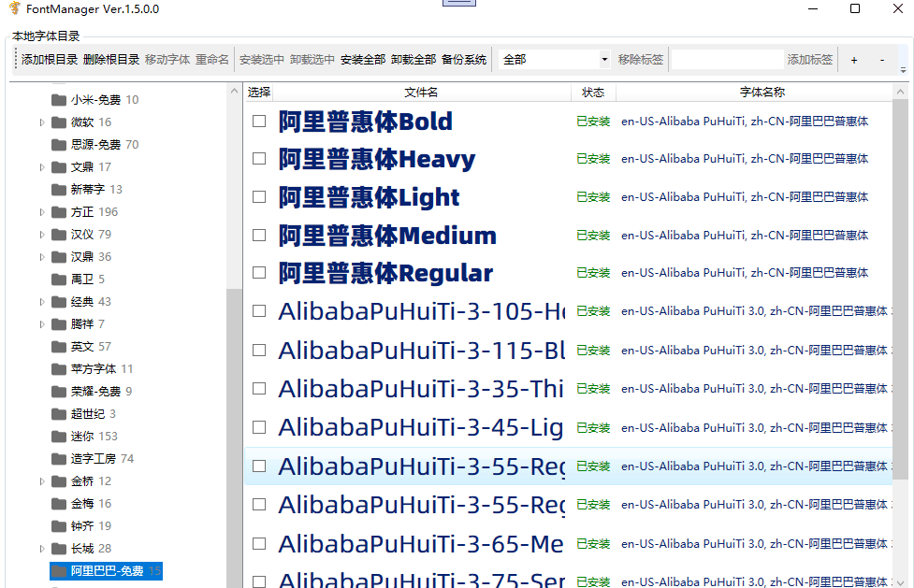Check the checkbox for 阿里普惠体Light
This screenshot has height=588, width=914.
pyautogui.click(x=259, y=197)
